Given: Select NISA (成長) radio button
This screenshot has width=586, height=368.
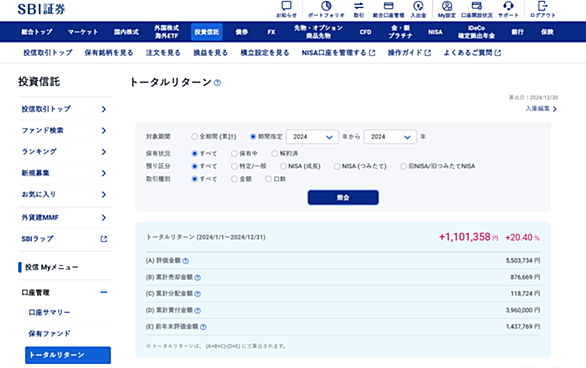Looking at the screenshot, I should 283,166.
